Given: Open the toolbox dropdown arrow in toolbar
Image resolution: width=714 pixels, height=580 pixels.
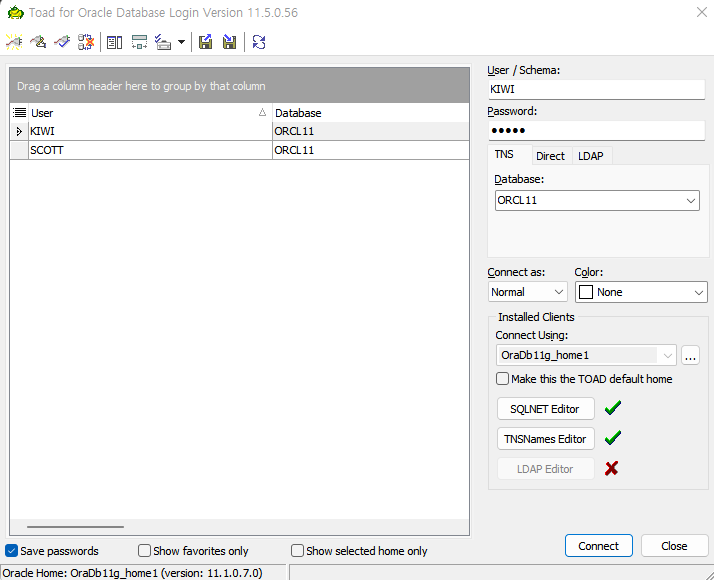Looking at the screenshot, I should pos(181,42).
